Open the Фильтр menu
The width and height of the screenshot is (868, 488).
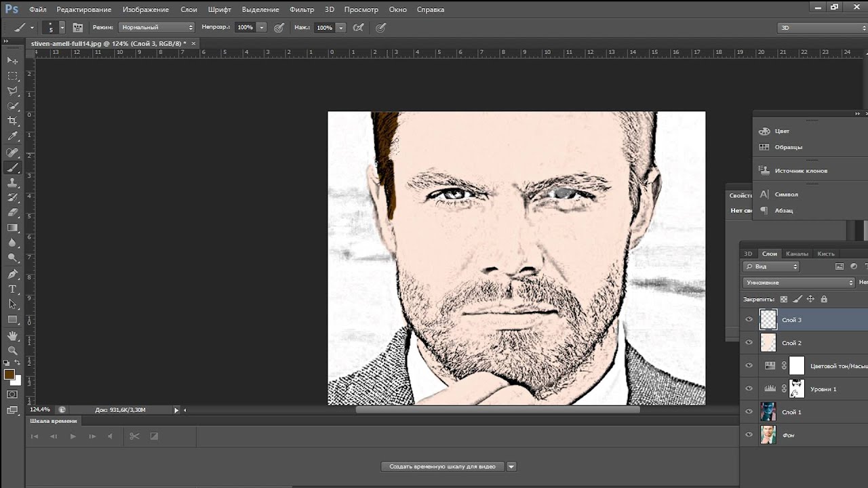click(x=301, y=9)
